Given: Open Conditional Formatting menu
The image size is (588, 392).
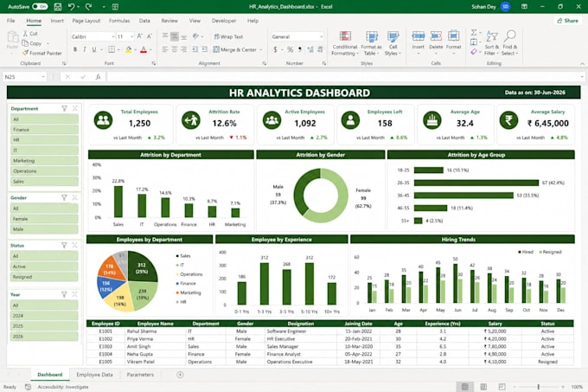Looking at the screenshot, I should [345, 43].
